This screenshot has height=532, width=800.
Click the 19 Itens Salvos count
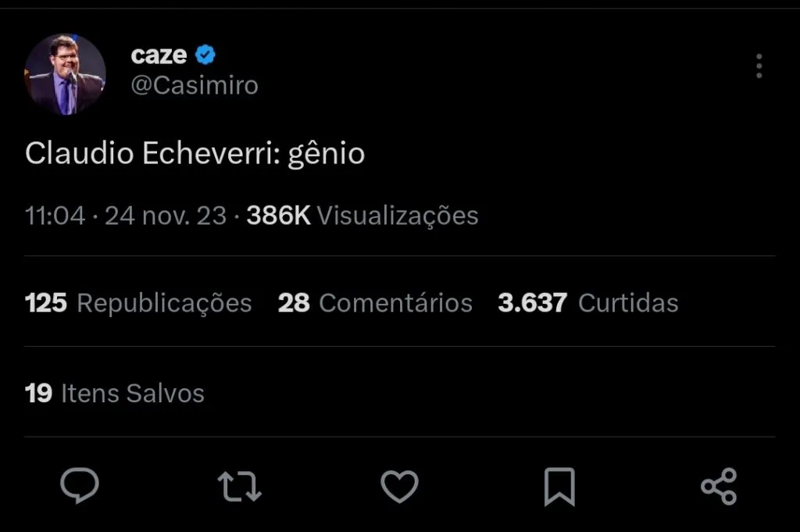point(114,393)
